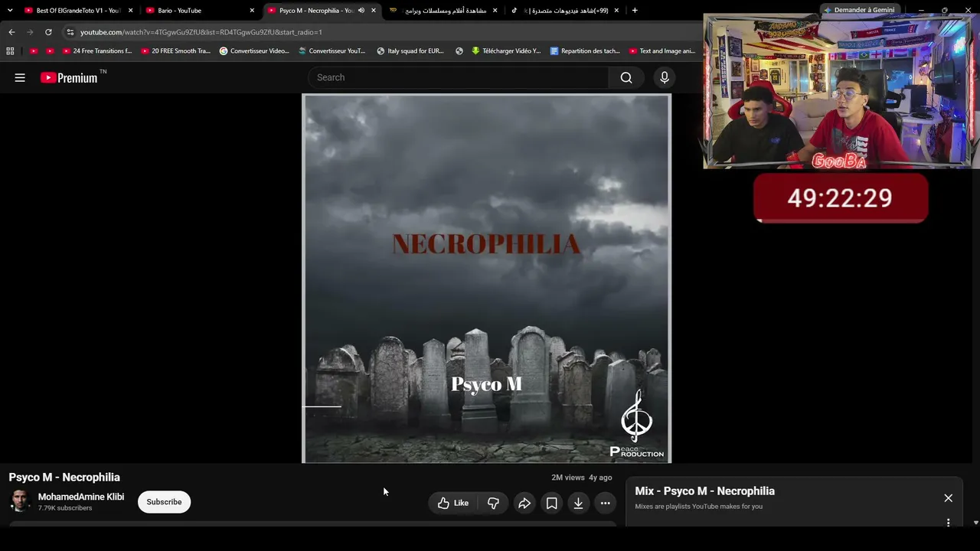980x551 pixels.
Task: Open the second unlabeled YouTube bookmark
Action: (x=50, y=51)
